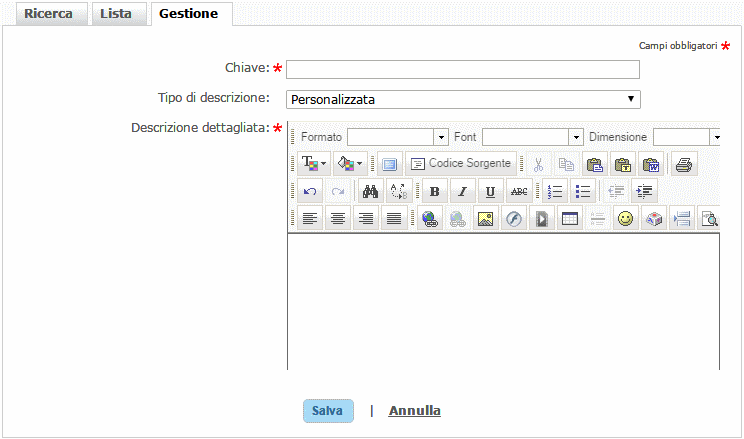Paste as plain text
This screenshot has width=744, height=439.
(x=623, y=164)
